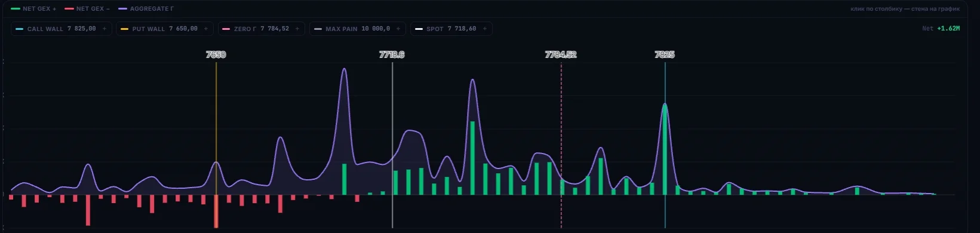Toggle the AGGREGATE Γ legend entry
980x233 pixels.
[x=146, y=9]
